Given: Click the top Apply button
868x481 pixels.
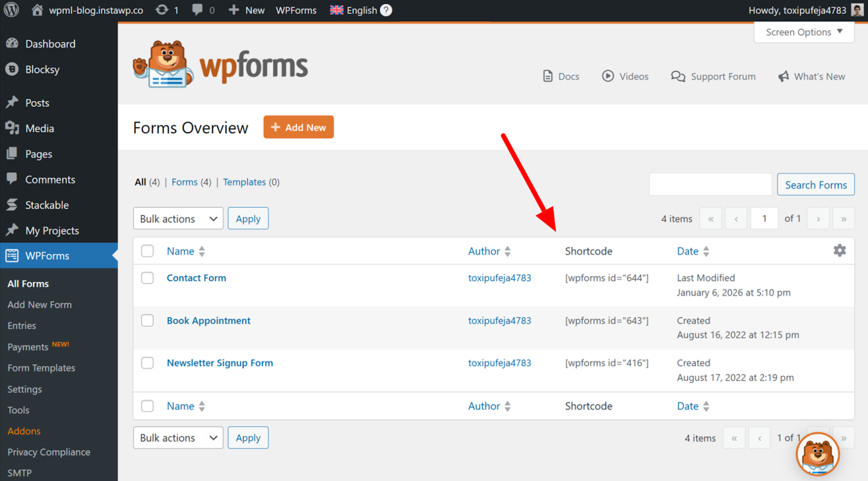Looking at the screenshot, I should (x=248, y=219).
